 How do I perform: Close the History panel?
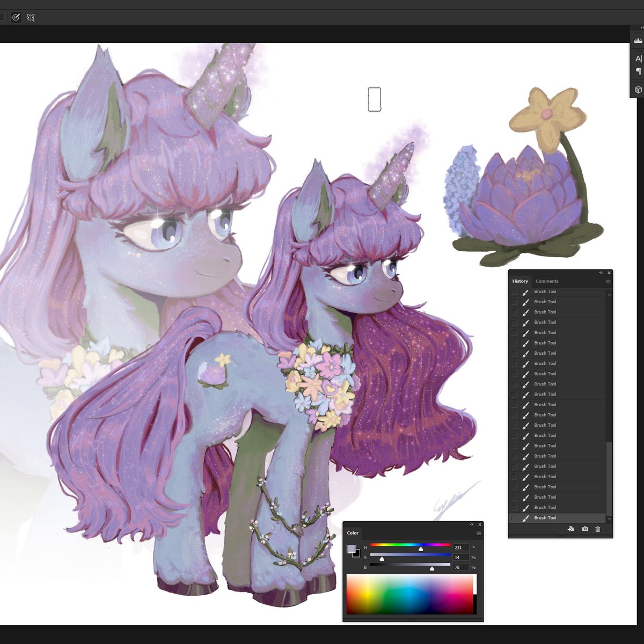(x=609, y=273)
